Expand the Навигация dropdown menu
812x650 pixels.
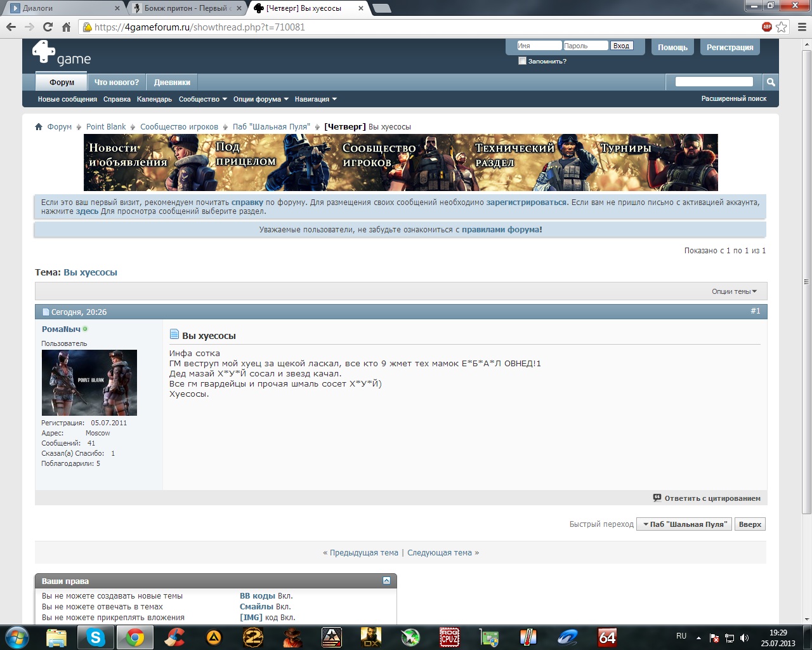pos(315,99)
